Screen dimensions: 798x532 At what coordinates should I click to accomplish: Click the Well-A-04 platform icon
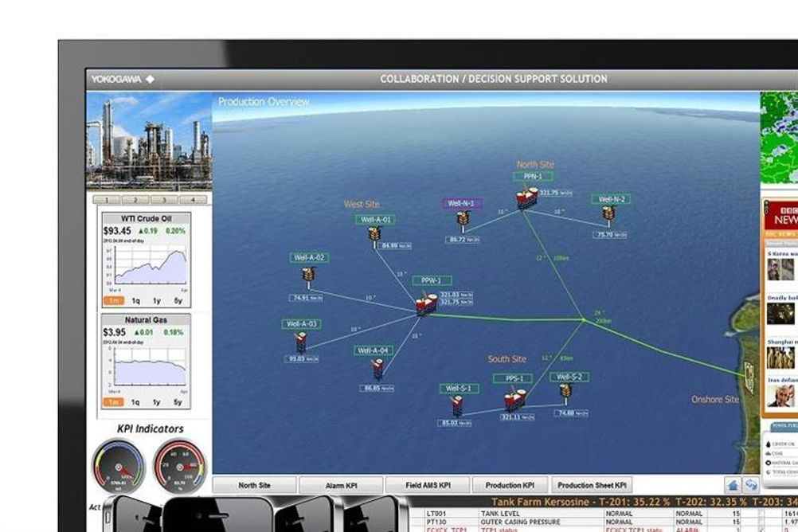(377, 368)
